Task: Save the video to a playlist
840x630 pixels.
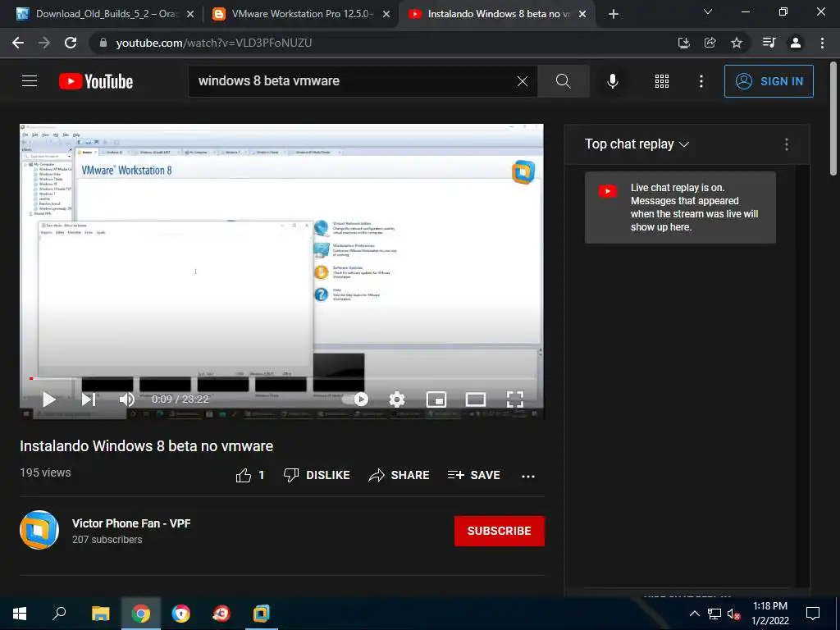Action: click(x=473, y=475)
